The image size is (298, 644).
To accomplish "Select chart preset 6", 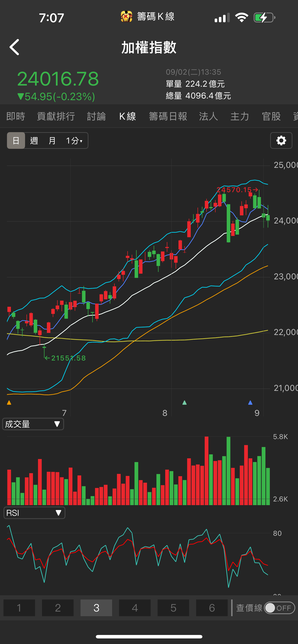I will 212,608.
